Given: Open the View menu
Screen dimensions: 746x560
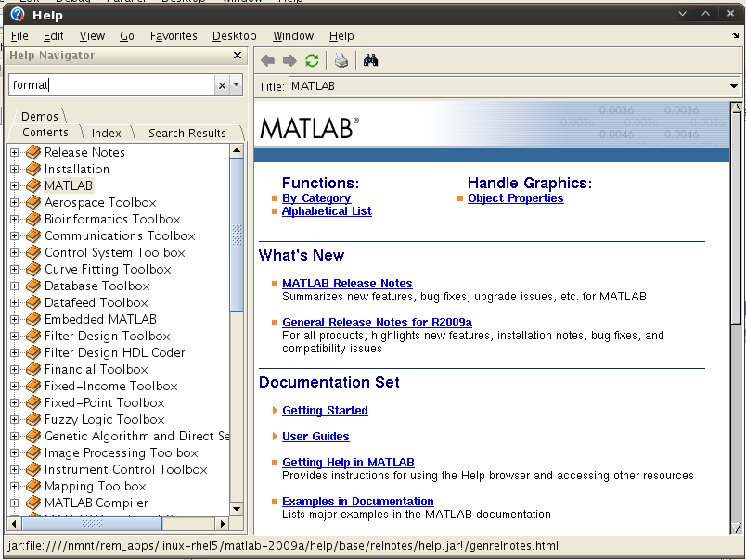Looking at the screenshot, I should (92, 36).
